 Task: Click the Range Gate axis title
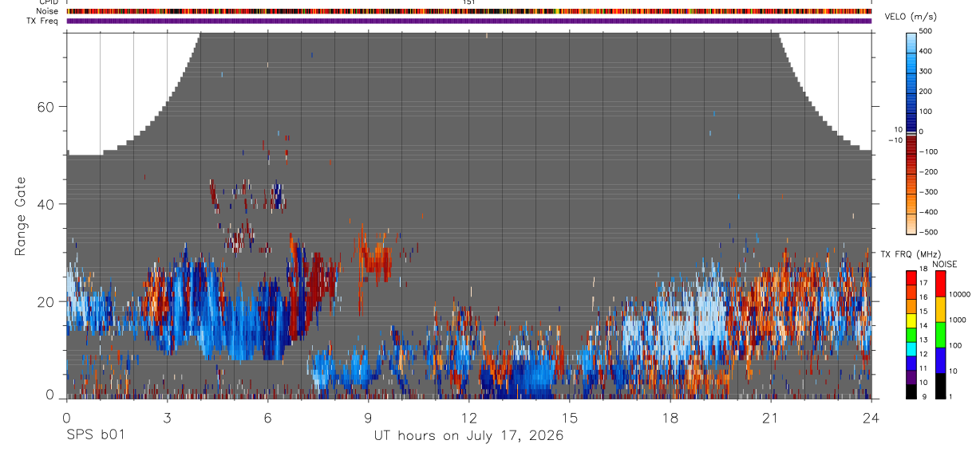22,216
